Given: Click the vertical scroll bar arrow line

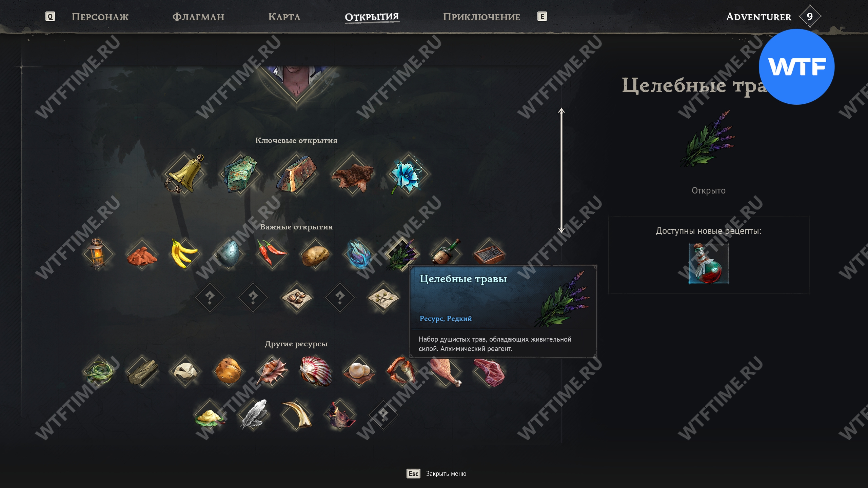Looking at the screenshot, I should [x=561, y=170].
